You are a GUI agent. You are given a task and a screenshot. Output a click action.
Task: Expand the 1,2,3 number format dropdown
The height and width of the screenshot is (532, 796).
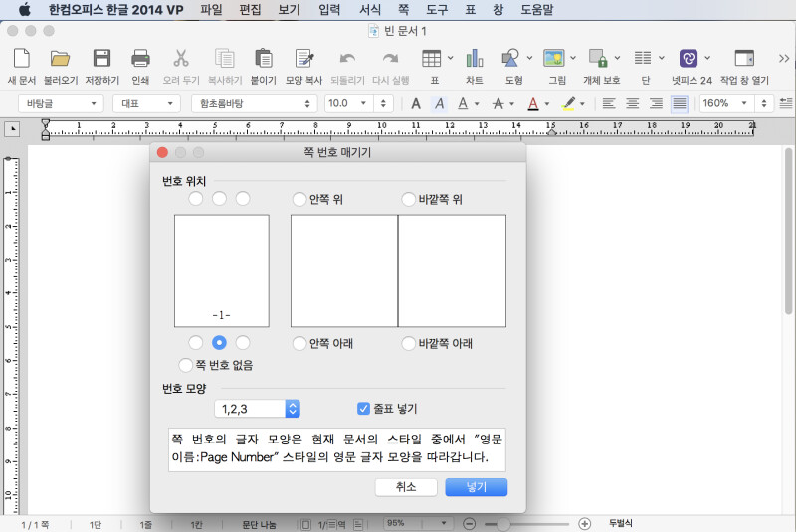click(292, 409)
